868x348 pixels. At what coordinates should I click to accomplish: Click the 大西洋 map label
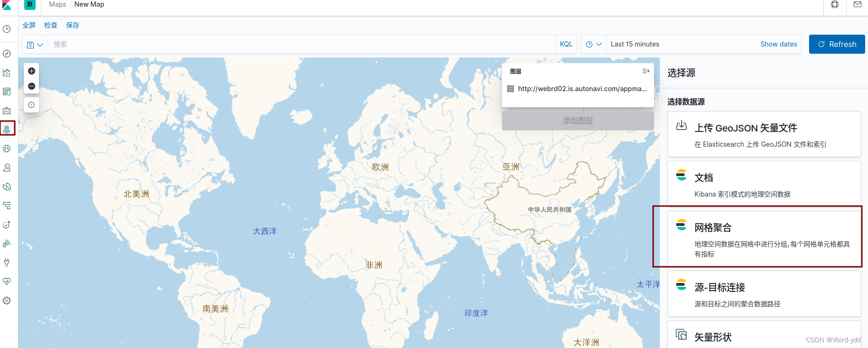click(x=265, y=231)
